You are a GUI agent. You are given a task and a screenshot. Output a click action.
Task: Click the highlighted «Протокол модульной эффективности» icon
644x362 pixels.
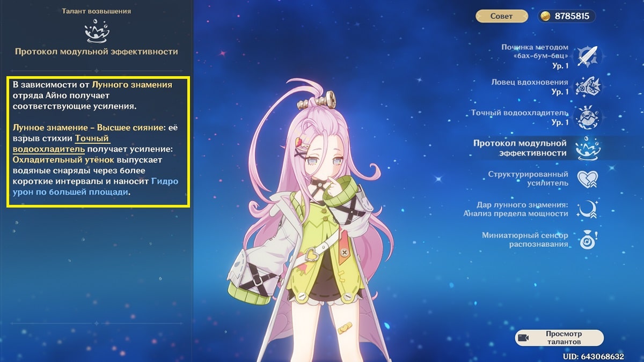pyautogui.click(x=587, y=148)
